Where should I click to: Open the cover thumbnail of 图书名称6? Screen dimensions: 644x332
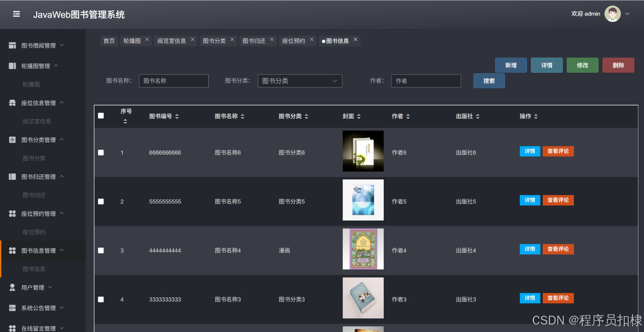pyautogui.click(x=363, y=151)
